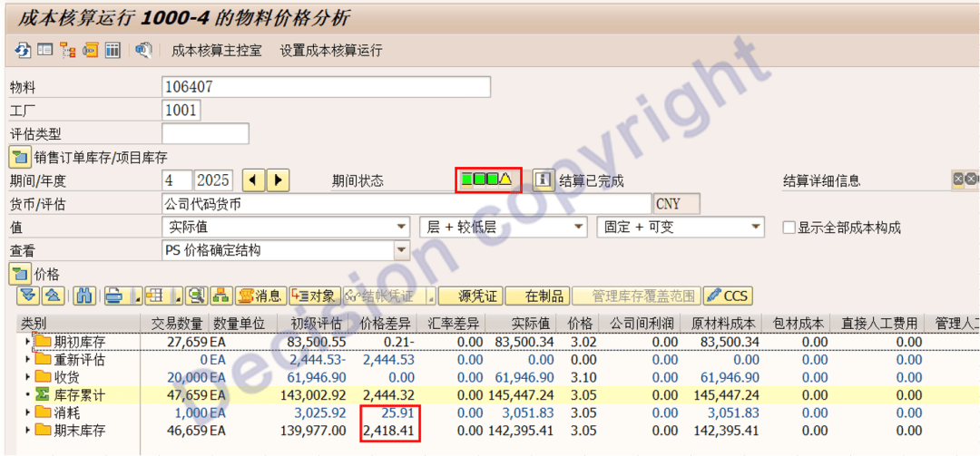980x456 pixels.
Task: Click the expand all nodes icon
Action: coord(27,296)
